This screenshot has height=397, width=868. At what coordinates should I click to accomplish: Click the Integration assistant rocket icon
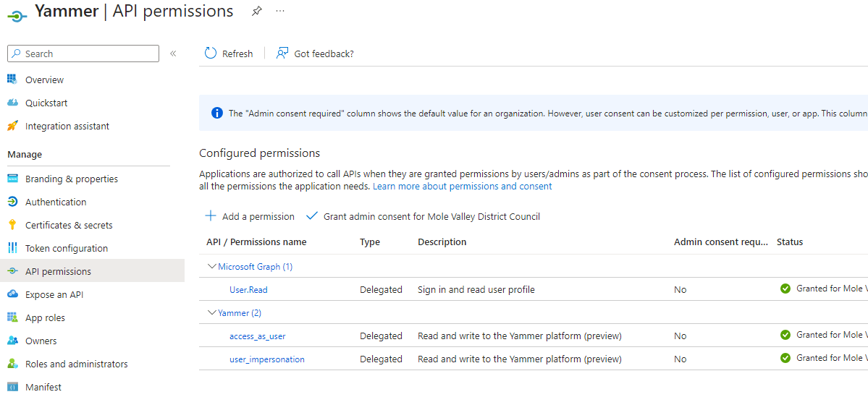[x=12, y=126]
